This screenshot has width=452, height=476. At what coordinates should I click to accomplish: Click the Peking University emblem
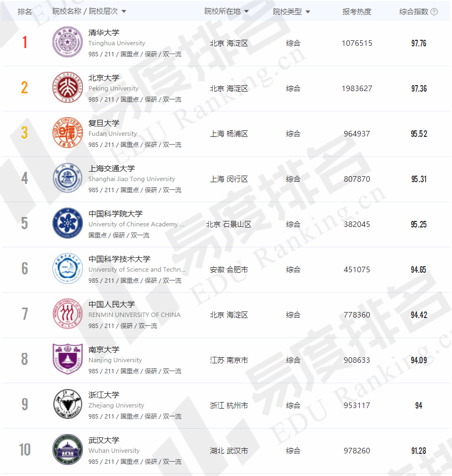(x=67, y=88)
